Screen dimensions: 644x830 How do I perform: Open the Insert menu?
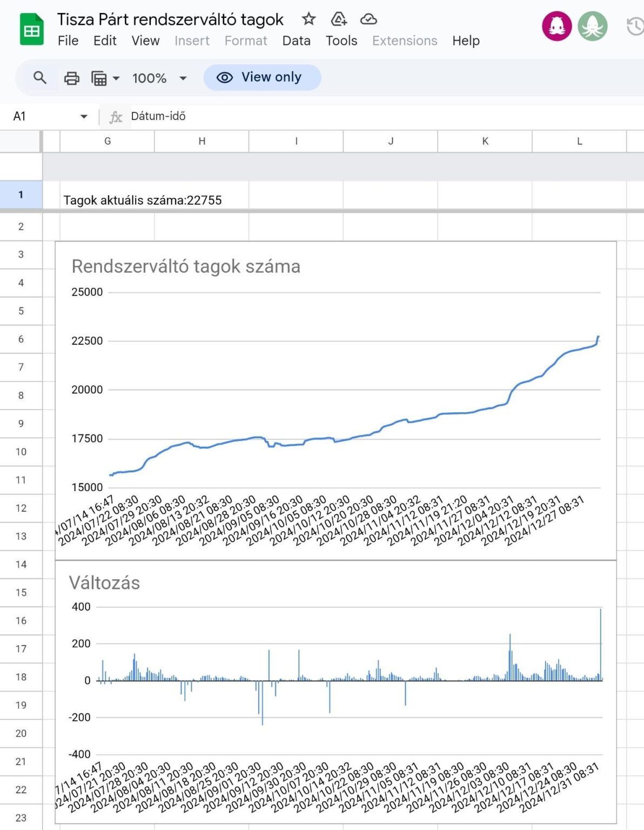(192, 41)
